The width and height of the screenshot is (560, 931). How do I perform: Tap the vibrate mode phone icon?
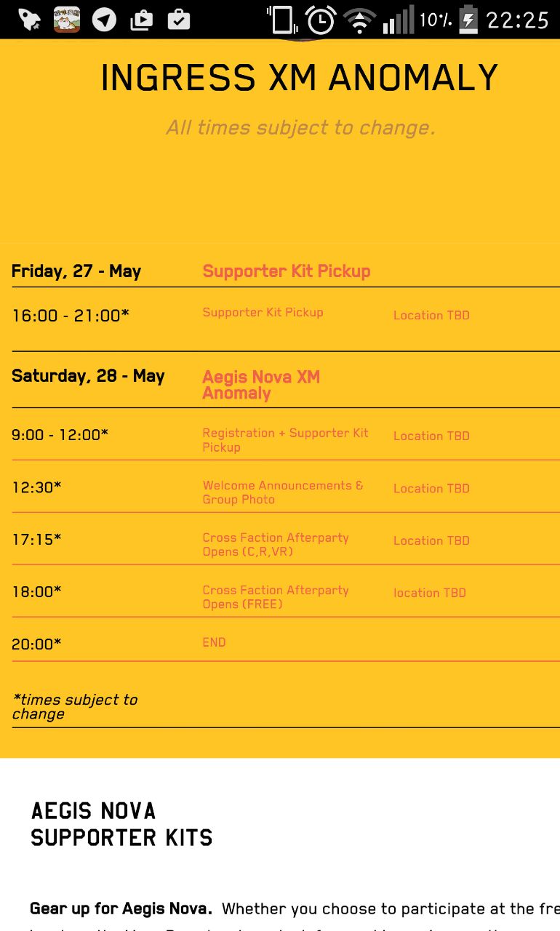281,20
